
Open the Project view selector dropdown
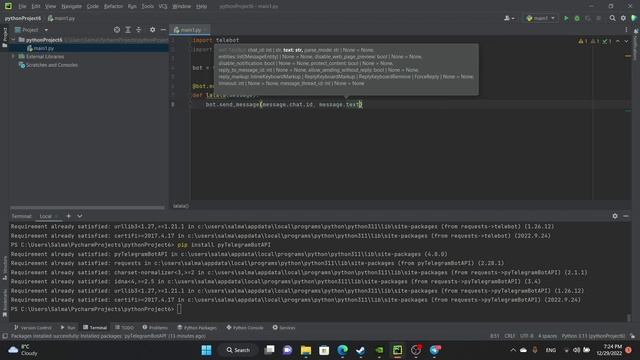click(32, 30)
